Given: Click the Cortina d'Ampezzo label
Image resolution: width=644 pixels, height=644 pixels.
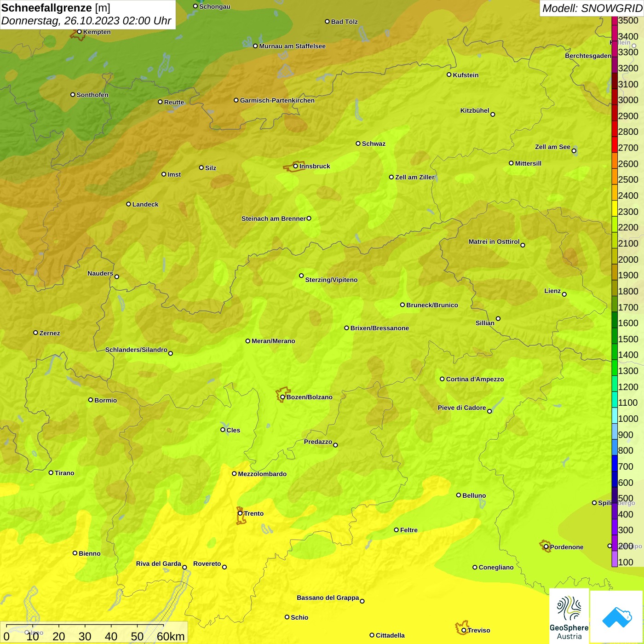Looking at the screenshot, I should coord(475,379).
